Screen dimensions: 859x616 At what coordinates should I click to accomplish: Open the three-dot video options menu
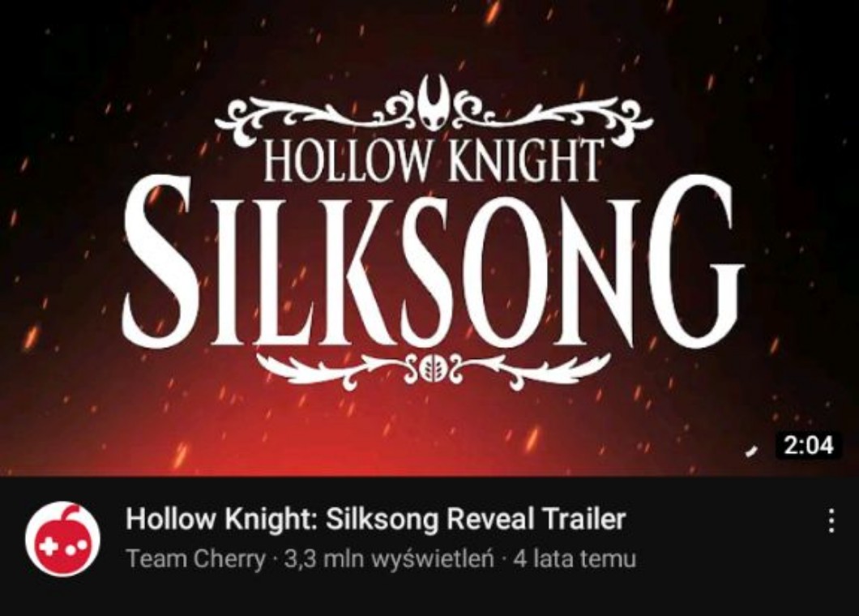click(831, 520)
